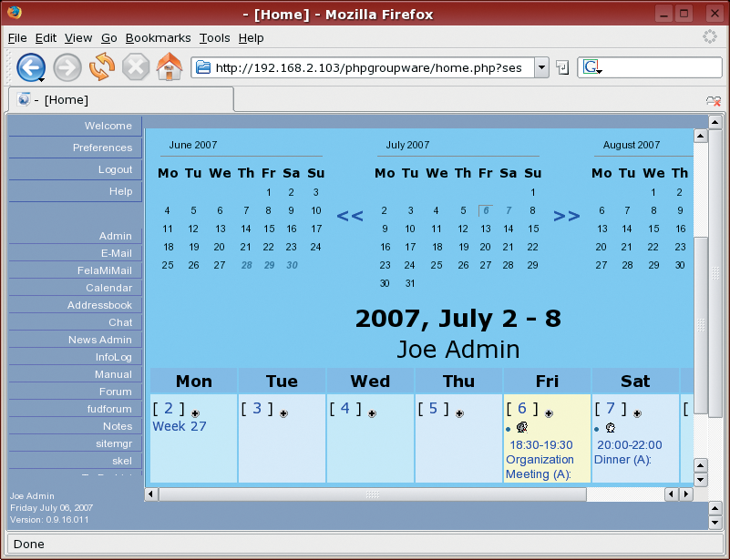Open the View menu

coord(78,38)
